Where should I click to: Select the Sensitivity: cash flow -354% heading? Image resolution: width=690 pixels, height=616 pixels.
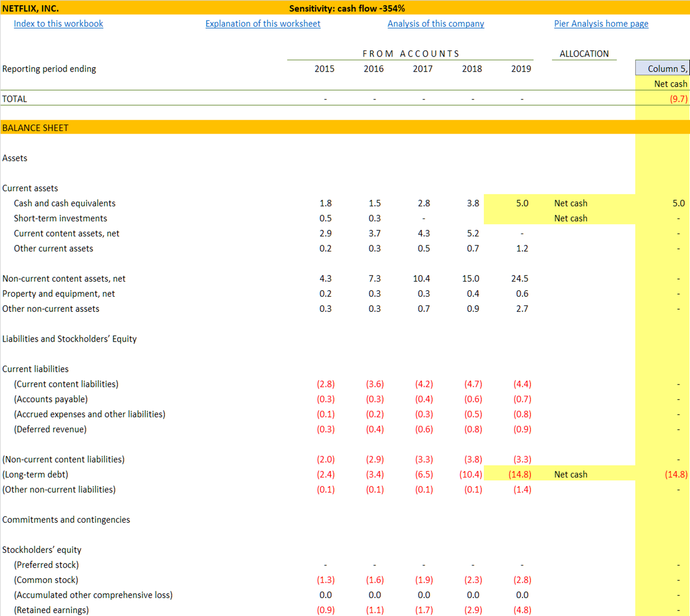coord(347,8)
